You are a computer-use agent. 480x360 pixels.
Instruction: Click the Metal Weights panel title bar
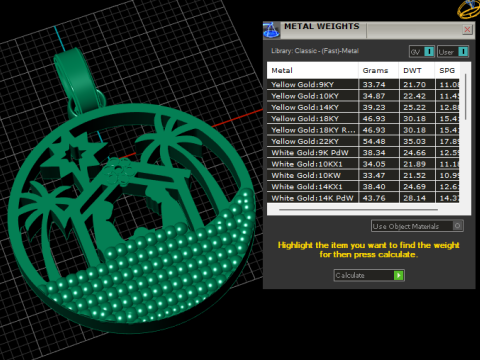coord(368,30)
